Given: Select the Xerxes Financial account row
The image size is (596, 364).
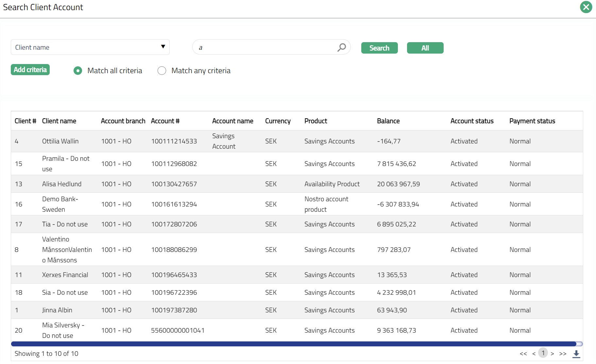Looking at the screenshot, I should point(65,275).
